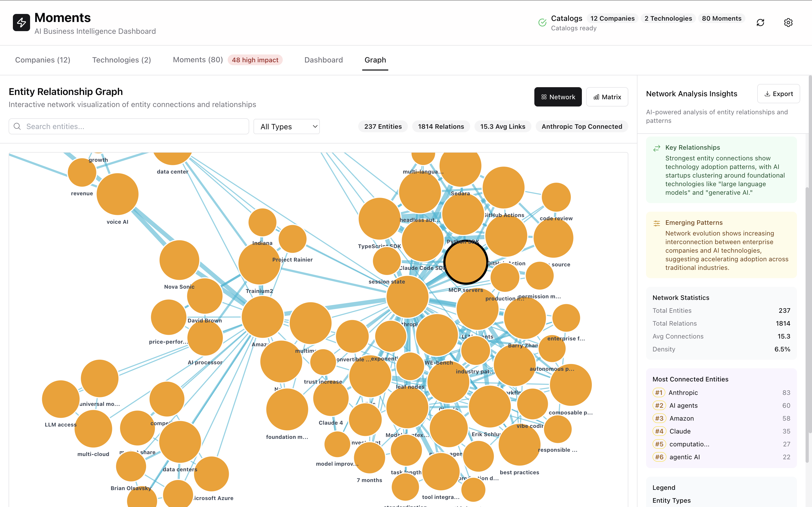Click the Emerging Patterns filter icon
812x507 pixels.
(x=657, y=223)
